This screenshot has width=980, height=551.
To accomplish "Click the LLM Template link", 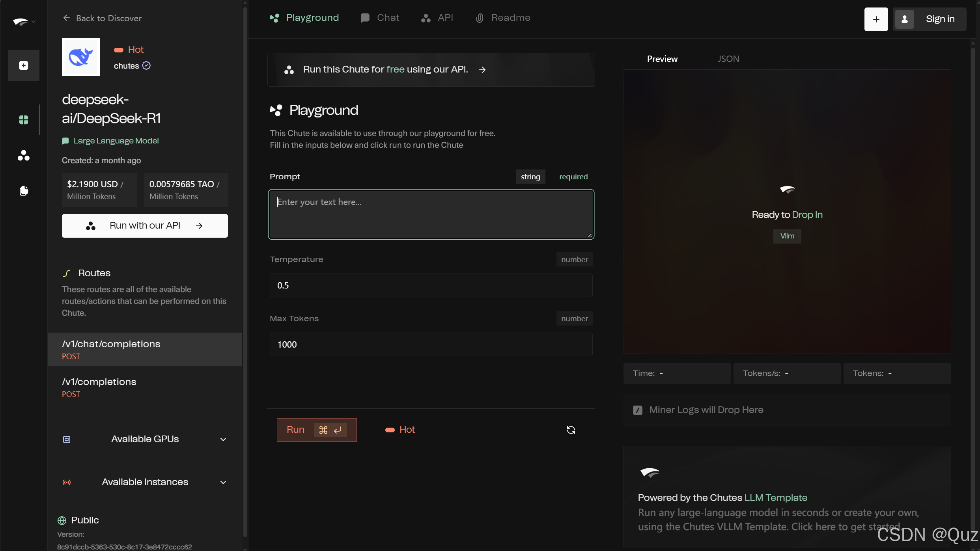I will pos(776,498).
